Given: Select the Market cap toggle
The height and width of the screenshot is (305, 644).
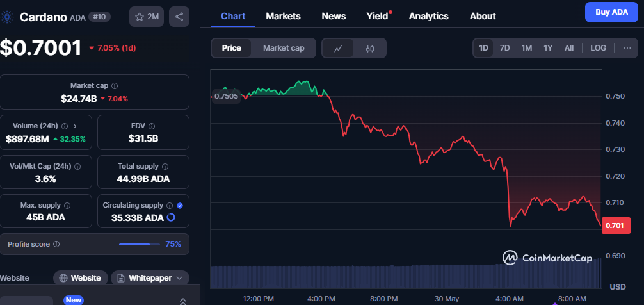Looking at the screenshot, I should (x=284, y=48).
